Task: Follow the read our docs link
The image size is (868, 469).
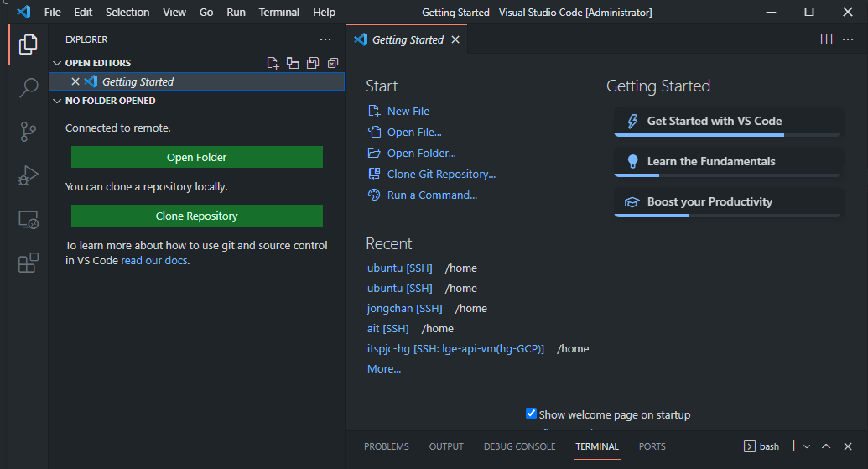Action: tap(154, 260)
